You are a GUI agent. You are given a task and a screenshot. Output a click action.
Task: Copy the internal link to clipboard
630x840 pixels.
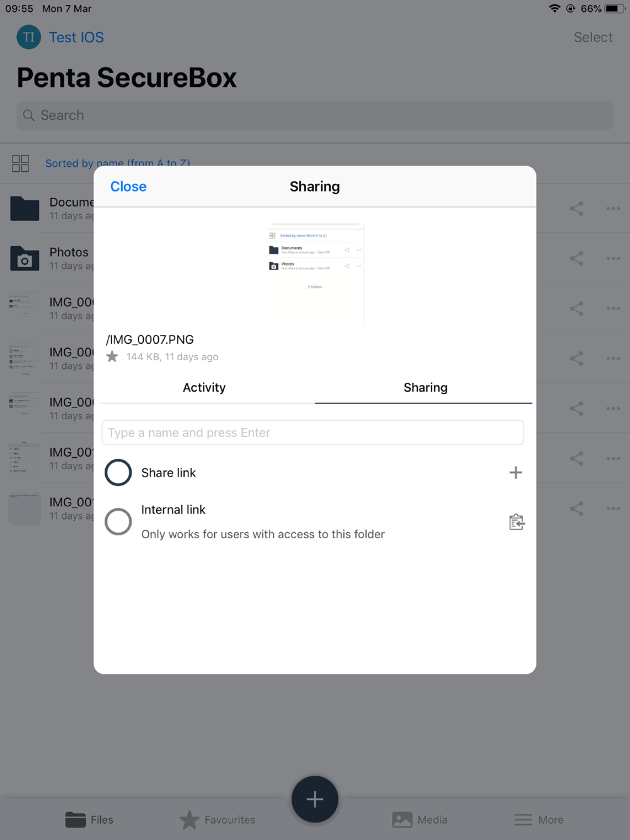tap(517, 522)
